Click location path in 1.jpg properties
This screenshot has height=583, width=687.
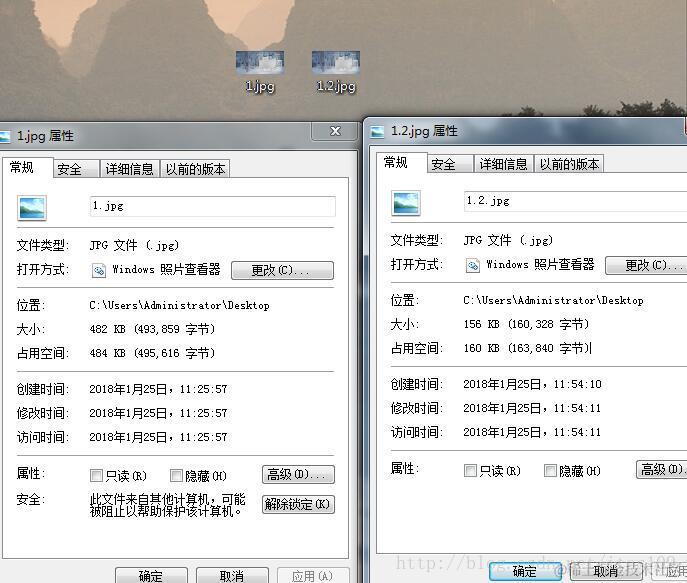[x=179, y=305]
